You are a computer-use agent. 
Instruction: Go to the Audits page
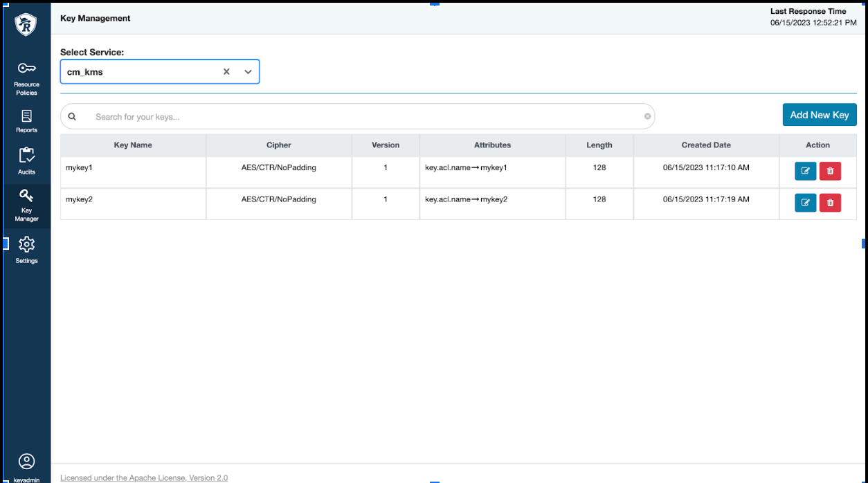point(26,161)
